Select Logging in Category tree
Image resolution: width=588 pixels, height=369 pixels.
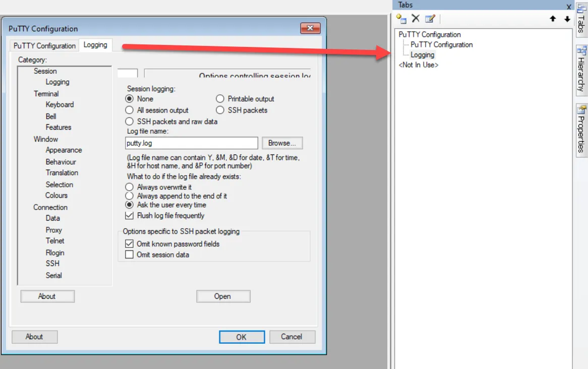pos(57,82)
